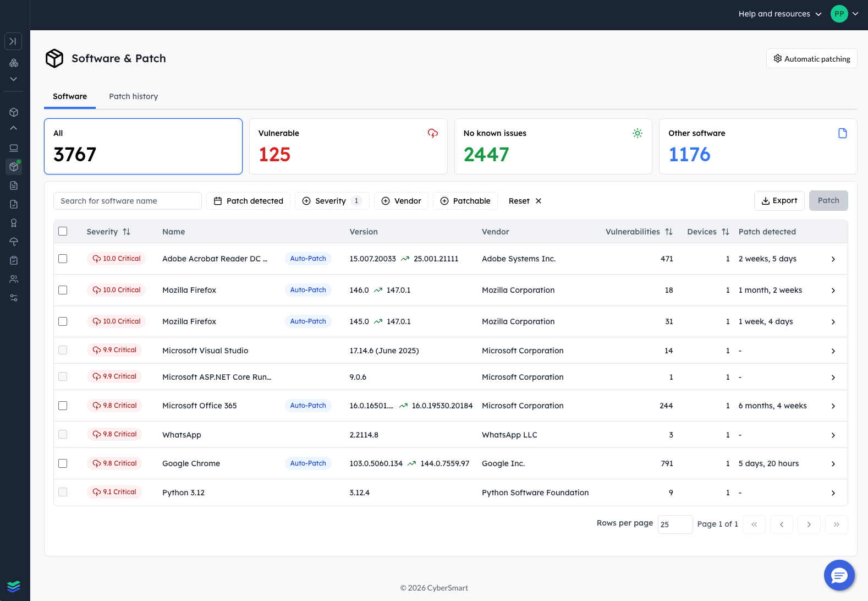Open Help and resources dropdown
Viewport: 868px width, 601px height.
(779, 14)
